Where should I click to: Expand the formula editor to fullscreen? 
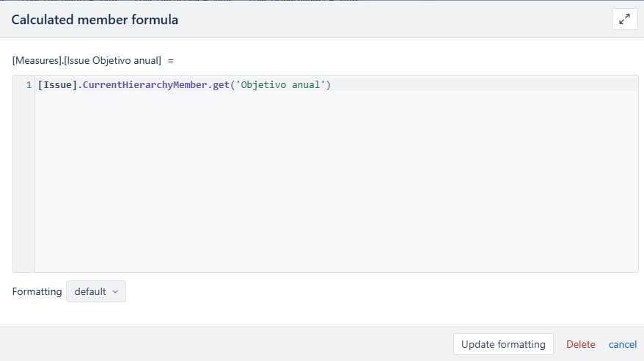(x=624, y=19)
